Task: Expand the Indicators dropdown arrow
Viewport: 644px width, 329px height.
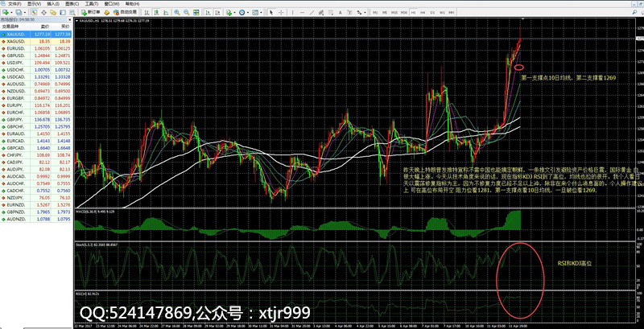Action: pyautogui.click(x=234, y=12)
